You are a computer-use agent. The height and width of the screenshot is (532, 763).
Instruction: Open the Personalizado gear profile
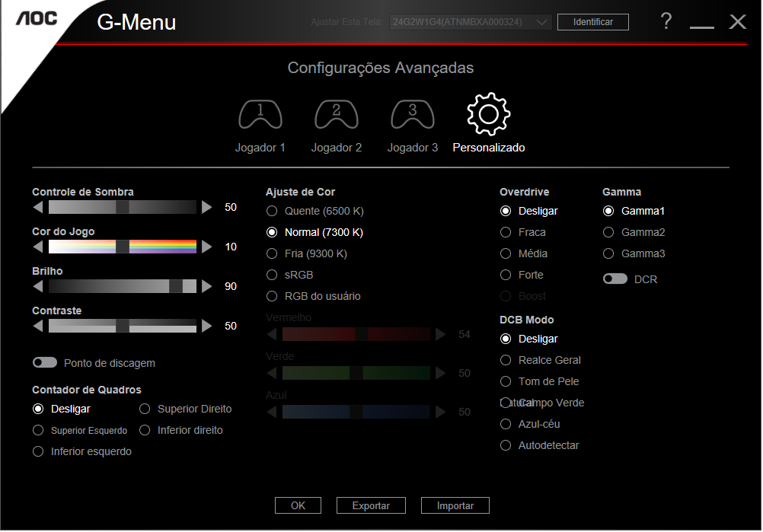(489, 114)
